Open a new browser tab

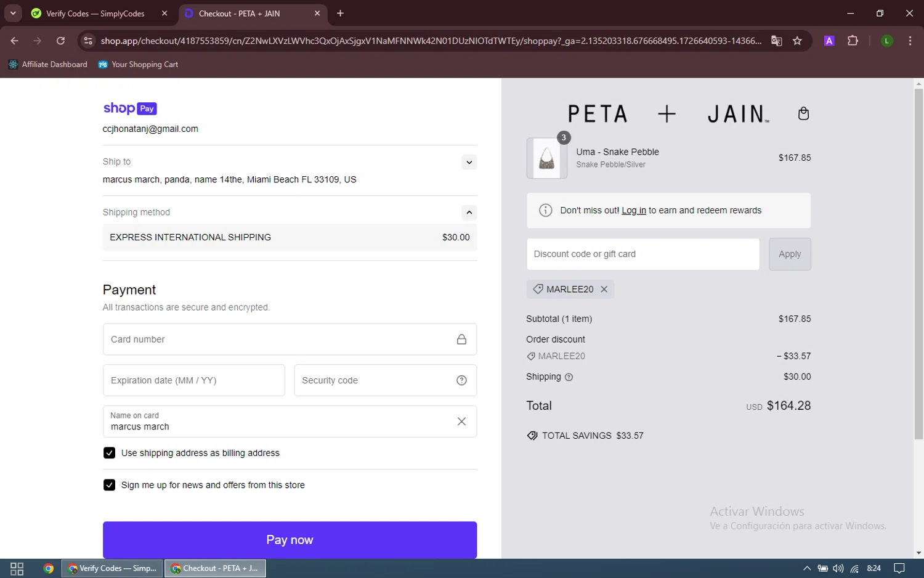tap(340, 13)
